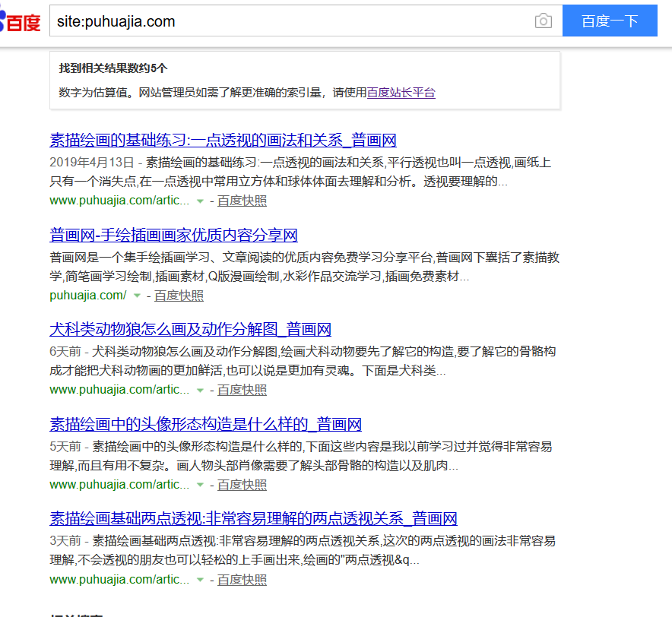Viewport: 672px width, 617px height.
Task: Open 百度快照 for 一点透视 result
Action: [242, 201]
